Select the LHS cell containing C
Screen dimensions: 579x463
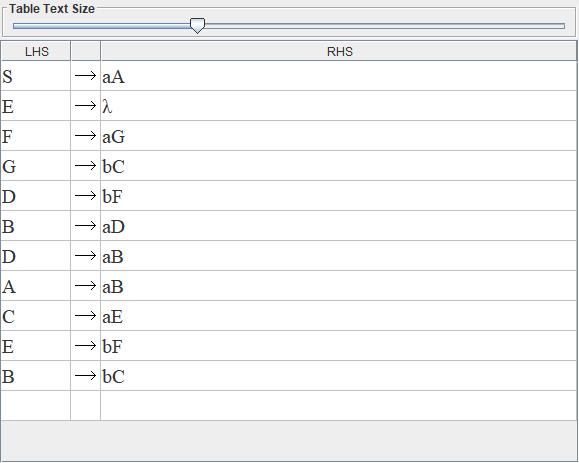(x=36, y=316)
